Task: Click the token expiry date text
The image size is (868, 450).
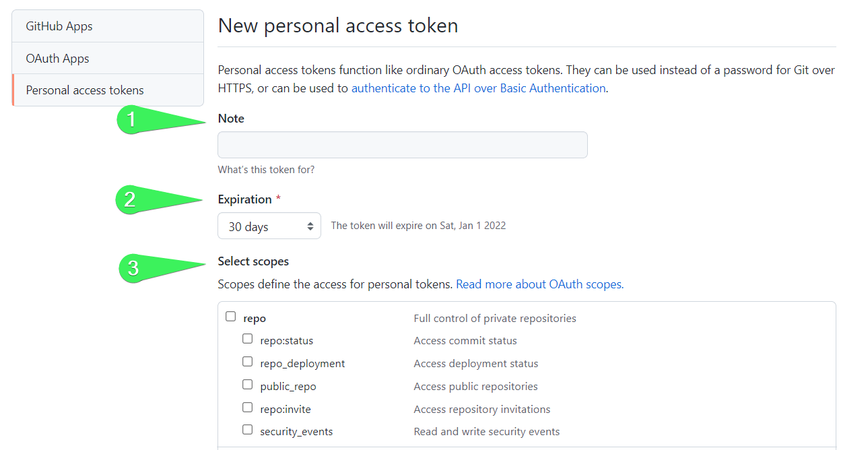Action: point(418,225)
